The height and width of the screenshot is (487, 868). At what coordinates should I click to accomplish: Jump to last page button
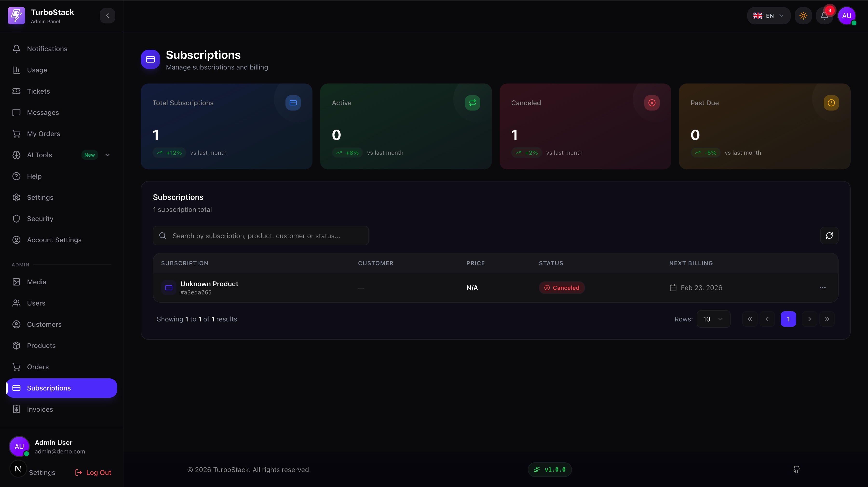tap(827, 319)
